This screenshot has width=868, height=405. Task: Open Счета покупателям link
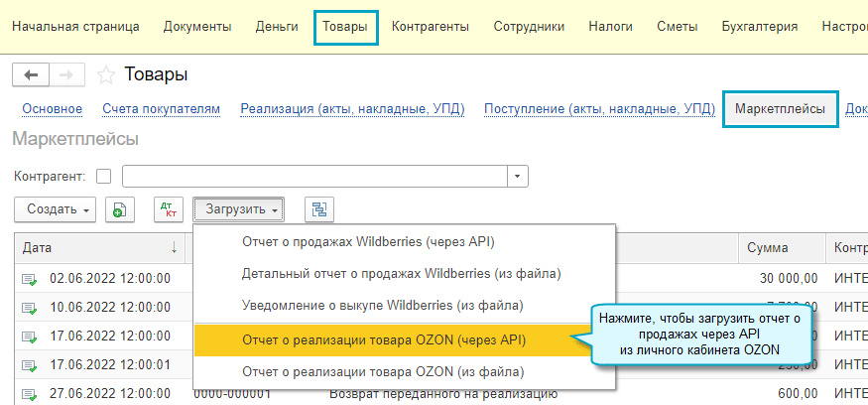[161, 109]
